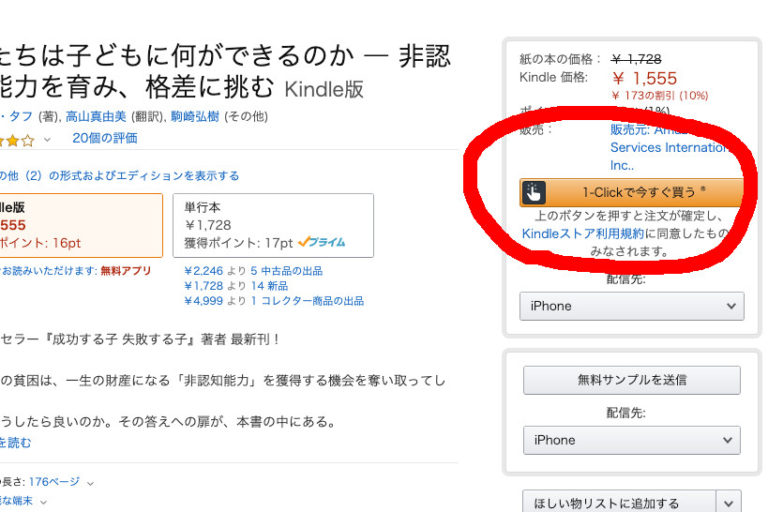Click the 1-Click hand pointer icon
768x512 pixels.
533,192
